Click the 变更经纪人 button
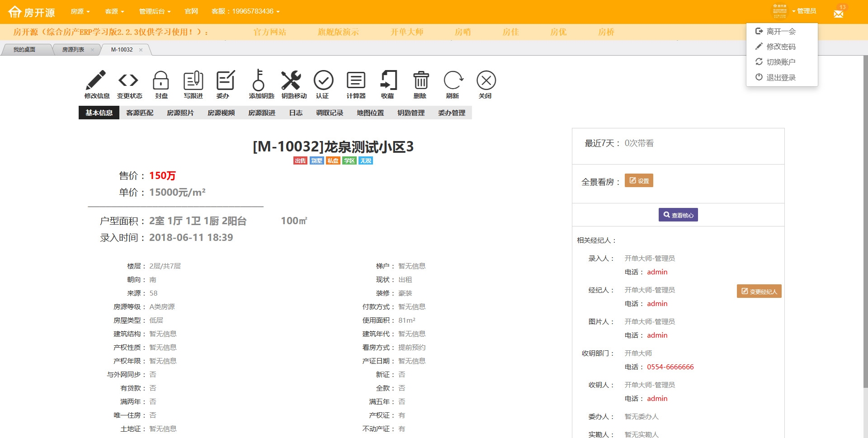The height and width of the screenshot is (438, 868). 759,292
